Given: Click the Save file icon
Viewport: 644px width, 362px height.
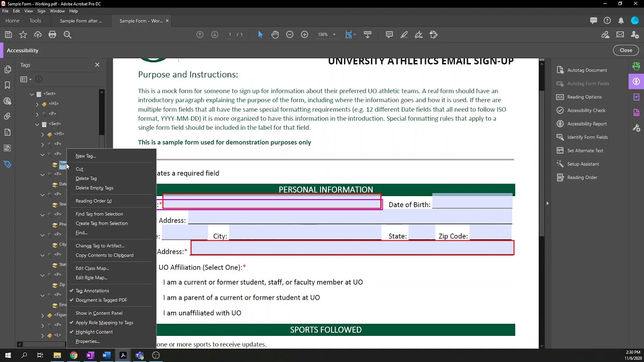Looking at the screenshot, I should coord(8,35).
